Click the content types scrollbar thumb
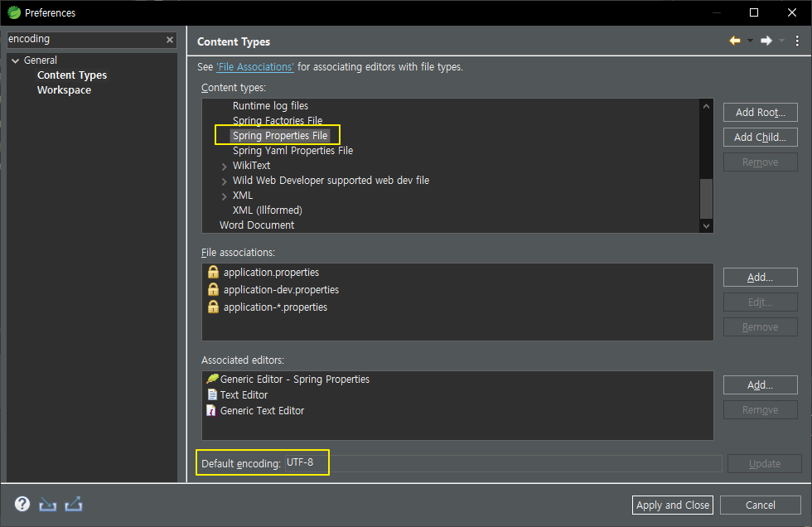812x527 pixels. point(706,199)
